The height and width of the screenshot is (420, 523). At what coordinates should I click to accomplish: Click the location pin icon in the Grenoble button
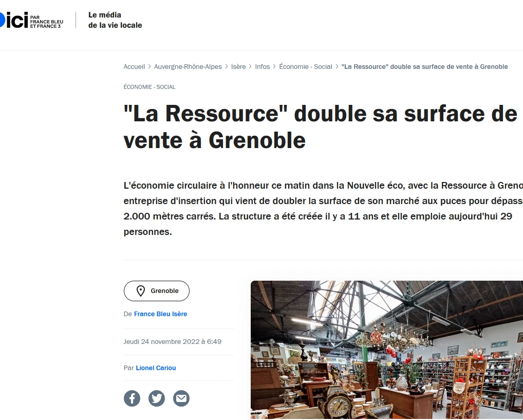[x=141, y=291]
